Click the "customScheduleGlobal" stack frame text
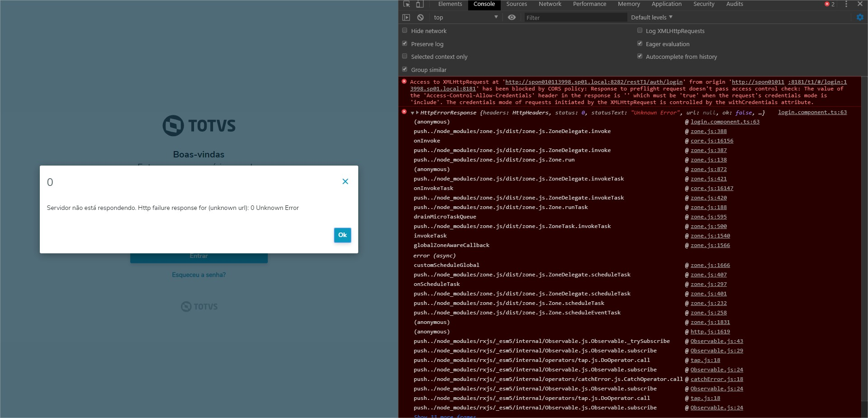 [x=446, y=265]
